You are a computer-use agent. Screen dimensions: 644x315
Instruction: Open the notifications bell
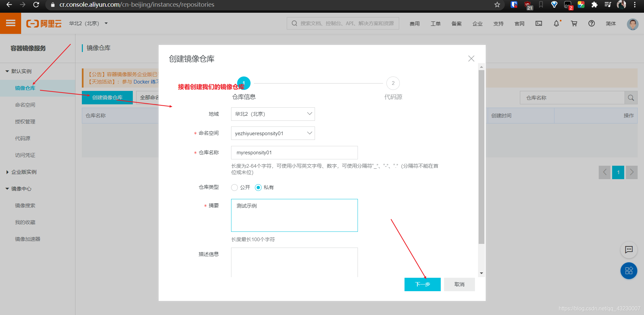coord(556,23)
